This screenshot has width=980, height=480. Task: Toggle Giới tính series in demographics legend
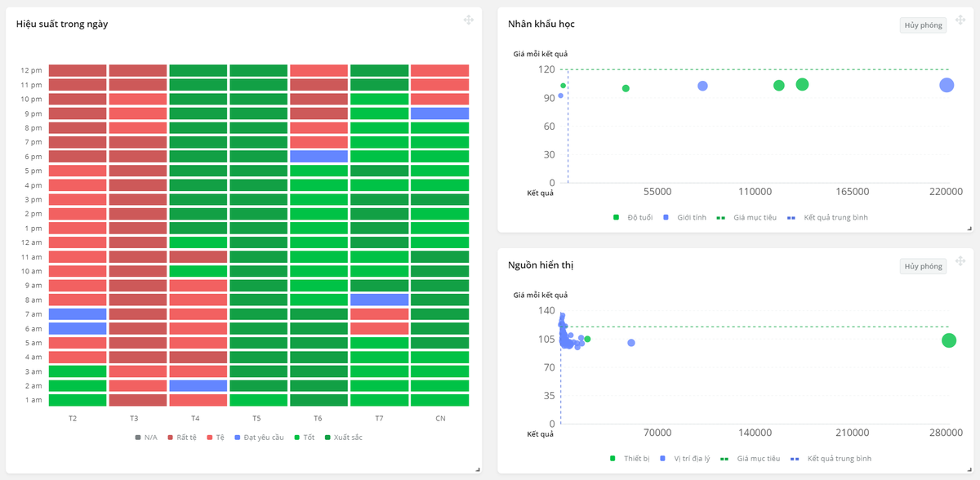[684, 218]
